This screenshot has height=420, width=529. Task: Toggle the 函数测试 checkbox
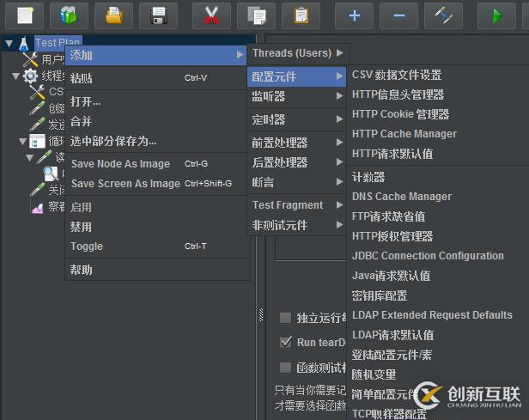coord(285,367)
